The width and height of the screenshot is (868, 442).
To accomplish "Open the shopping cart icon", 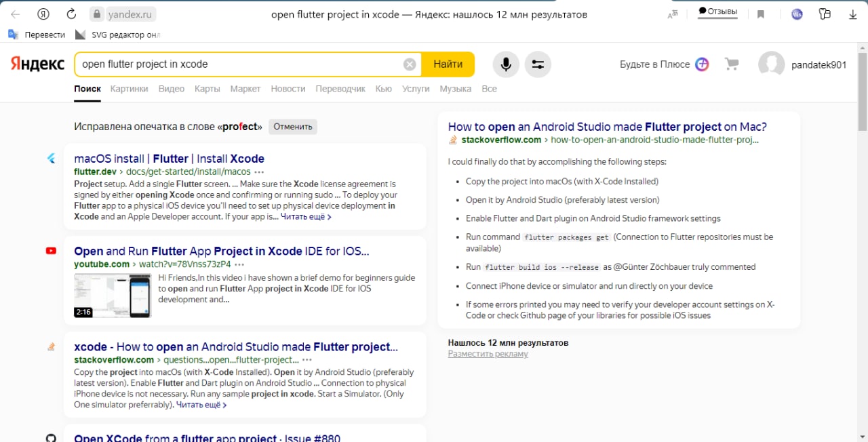I will 732,64.
